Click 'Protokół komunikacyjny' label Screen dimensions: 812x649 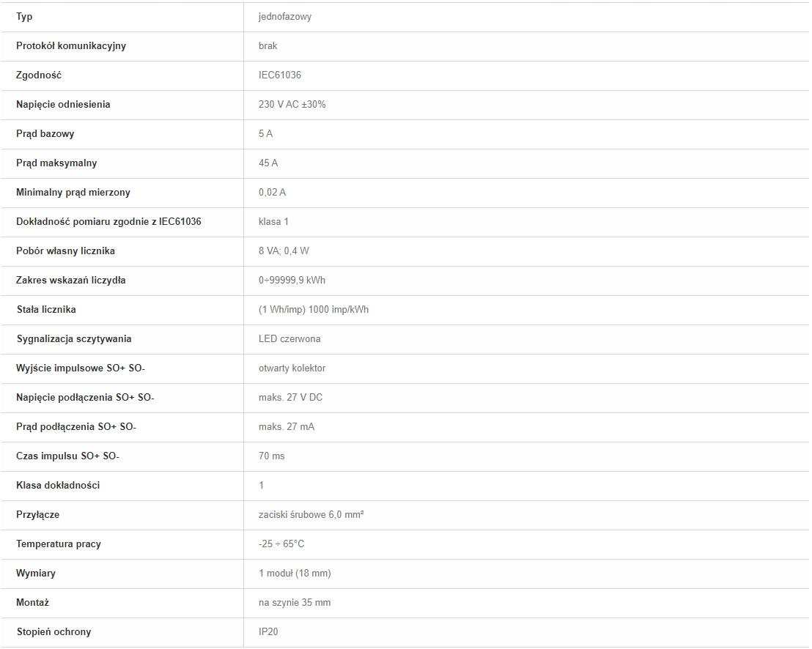pyautogui.click(x=71, y=46)
